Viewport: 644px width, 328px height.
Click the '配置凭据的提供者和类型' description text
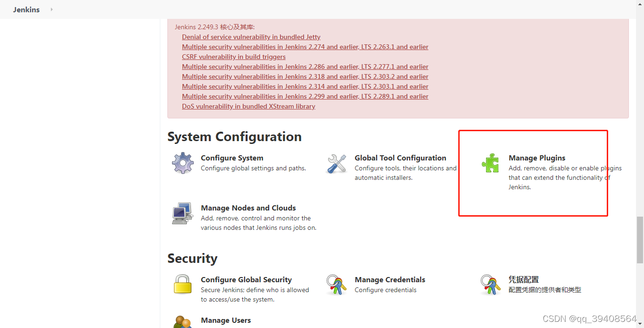click(x=545, y=290)
